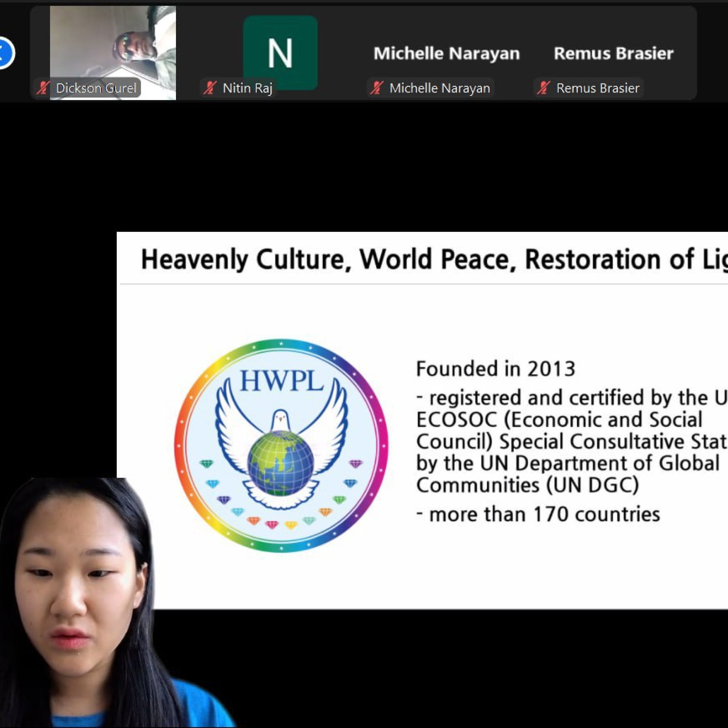Click Dickson Gurel's muted microphone icon

[43, 88]
